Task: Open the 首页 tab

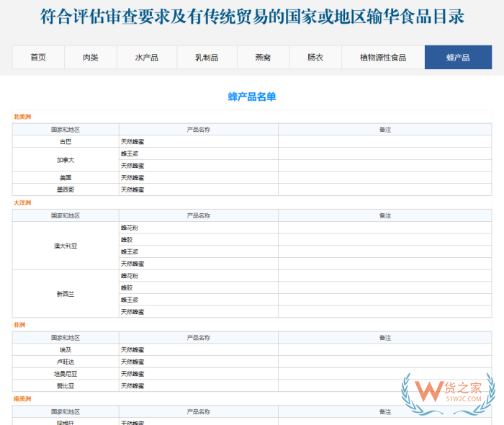Action: coord(38,57)
